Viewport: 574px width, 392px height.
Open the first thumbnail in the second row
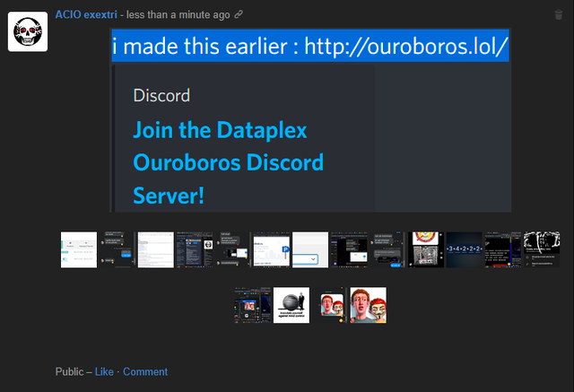click(253, 305)
